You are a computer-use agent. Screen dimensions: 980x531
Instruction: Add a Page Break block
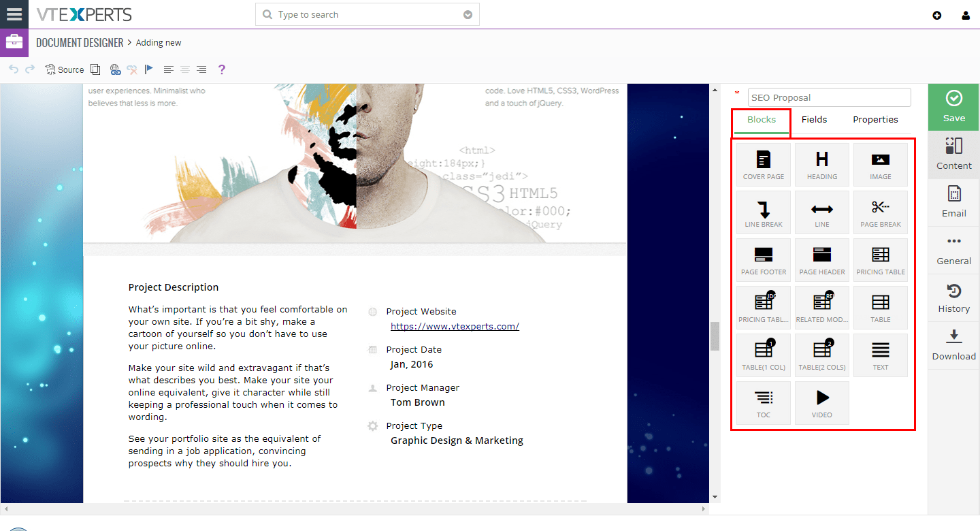pos(880,212)
